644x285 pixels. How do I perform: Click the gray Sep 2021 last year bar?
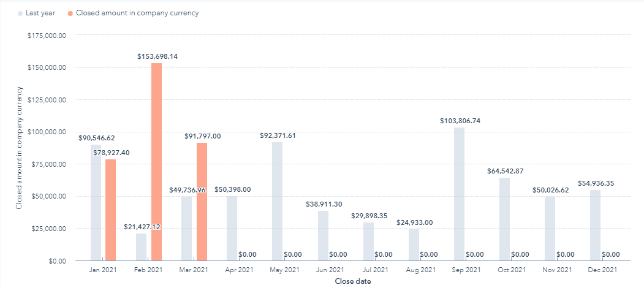click(459, 194)
